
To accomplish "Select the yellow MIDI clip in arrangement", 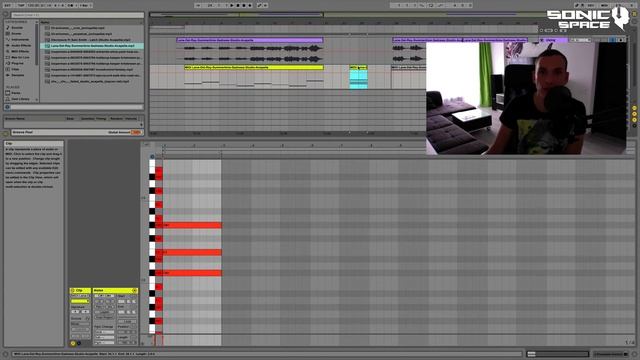I will coord(254,67).
